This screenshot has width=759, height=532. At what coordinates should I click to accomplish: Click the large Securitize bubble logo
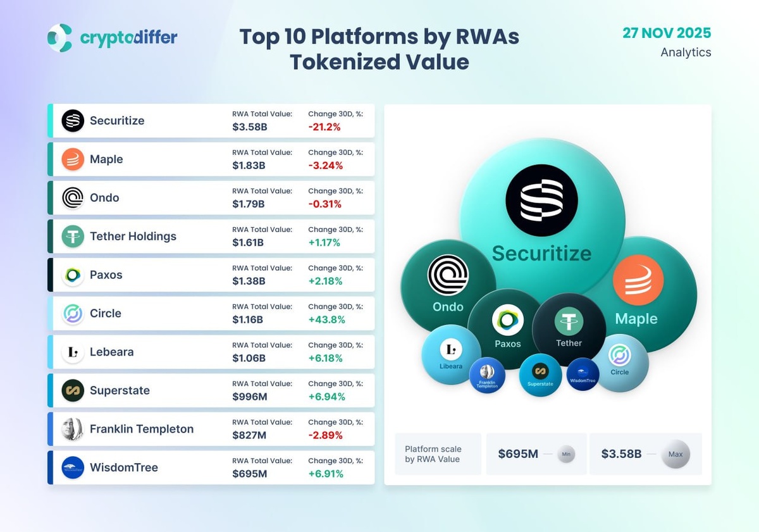(541, 200)
